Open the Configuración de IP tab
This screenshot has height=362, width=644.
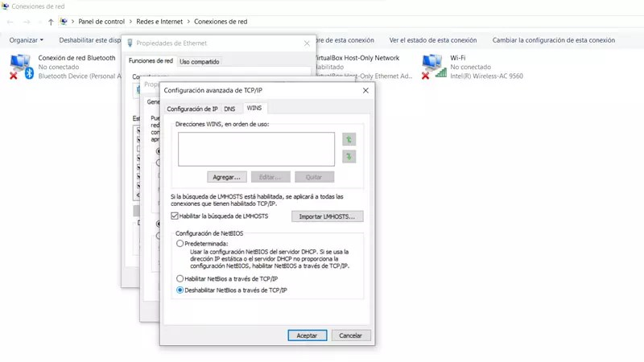click(x=192, y=109)
